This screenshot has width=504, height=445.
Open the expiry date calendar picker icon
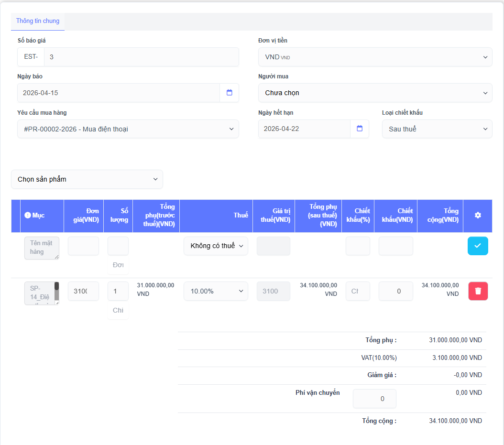[x=360, y=129]
